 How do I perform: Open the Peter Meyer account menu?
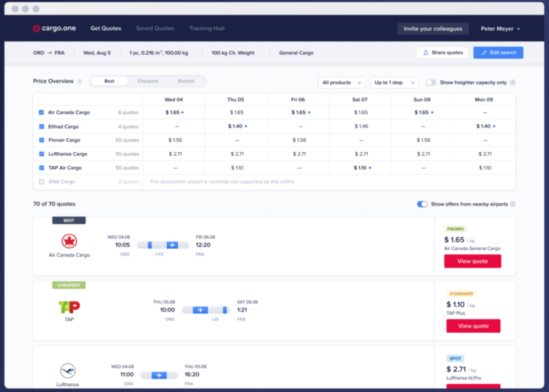coord(500,29)
